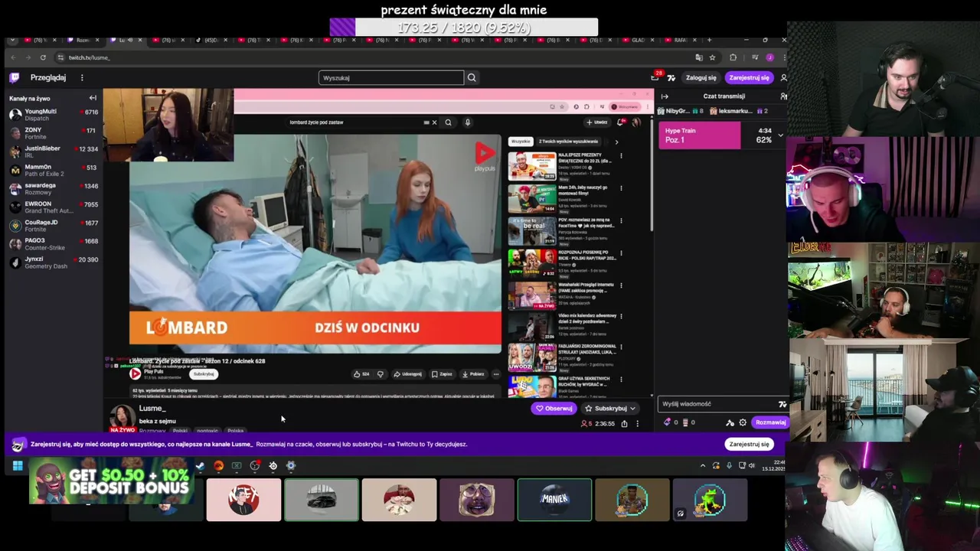Select the Wszystkie filter chip in streamed YouTube
Image resolution: width=980 pixels, height=551 pixels.
[521, 142]
